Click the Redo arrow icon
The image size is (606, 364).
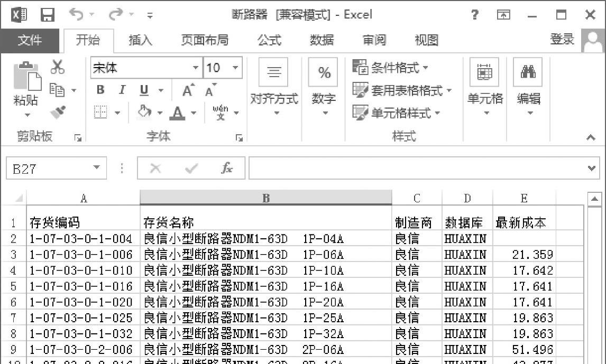point(116,15)
